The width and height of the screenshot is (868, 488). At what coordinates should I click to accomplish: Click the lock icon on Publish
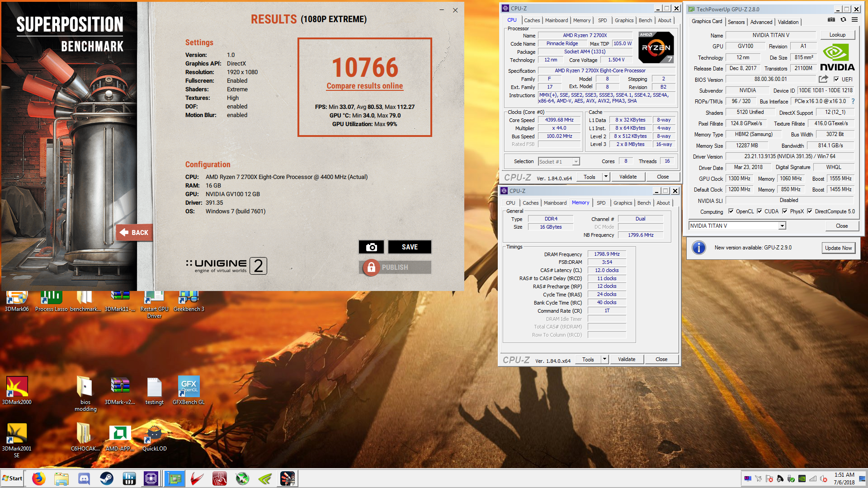(371, 267)
